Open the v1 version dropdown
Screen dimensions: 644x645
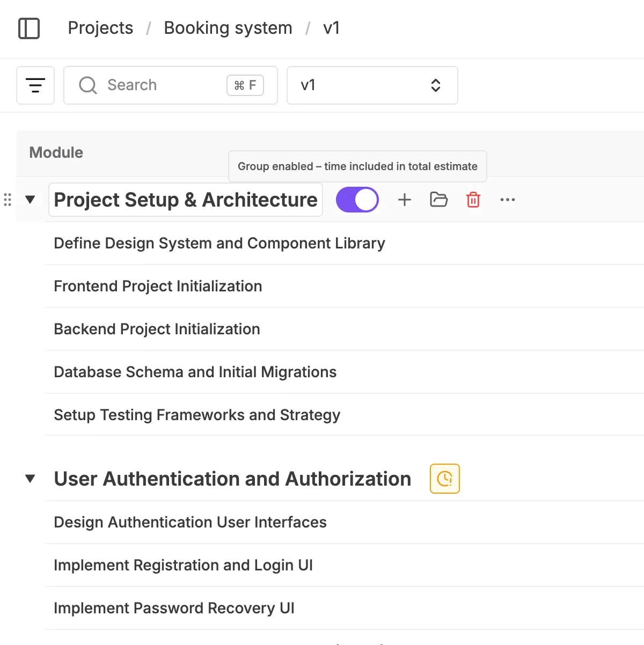pos(372,85)
